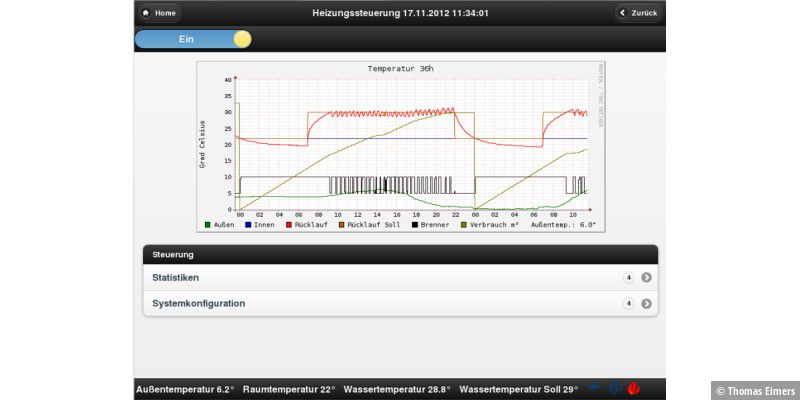Screen dimensions: 800x400
Task: Click the Steuerung section header
Action: 400,254
